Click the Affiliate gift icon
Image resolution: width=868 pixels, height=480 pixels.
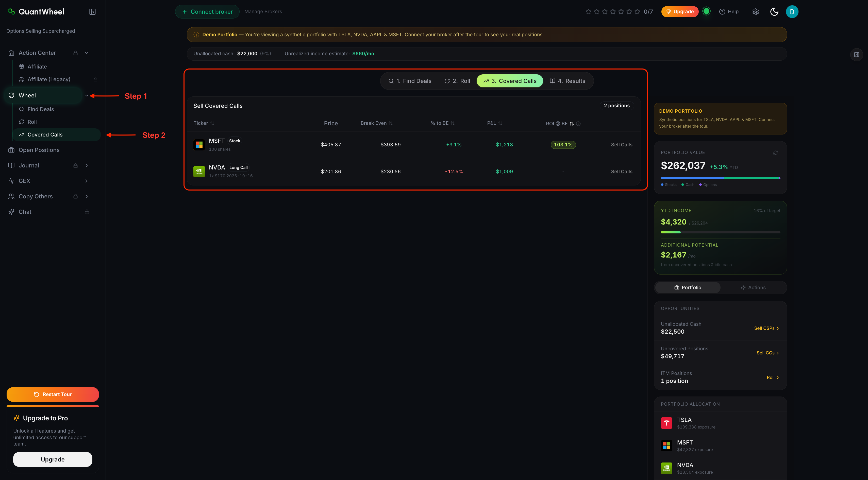[x=22, y=67]
